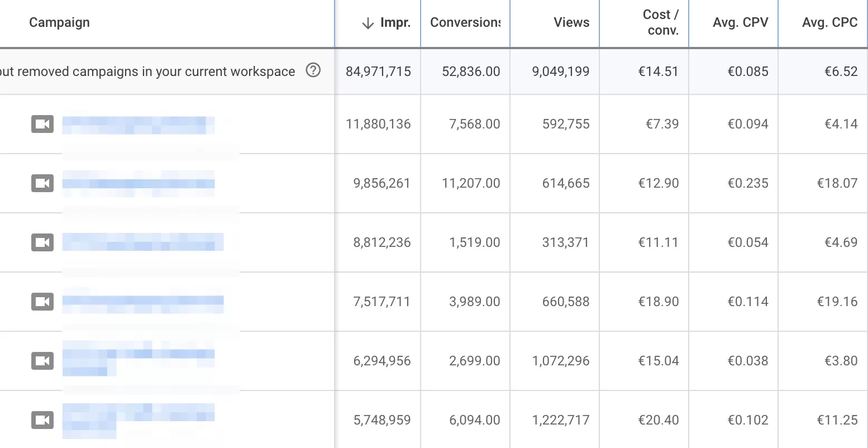Sort by Avg. CPC column header
Screen dimensions: 868x448
coord(829,22)
